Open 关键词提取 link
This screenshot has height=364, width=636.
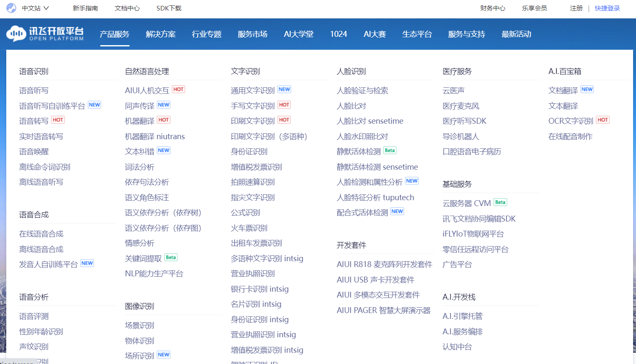tap(143, 258)
